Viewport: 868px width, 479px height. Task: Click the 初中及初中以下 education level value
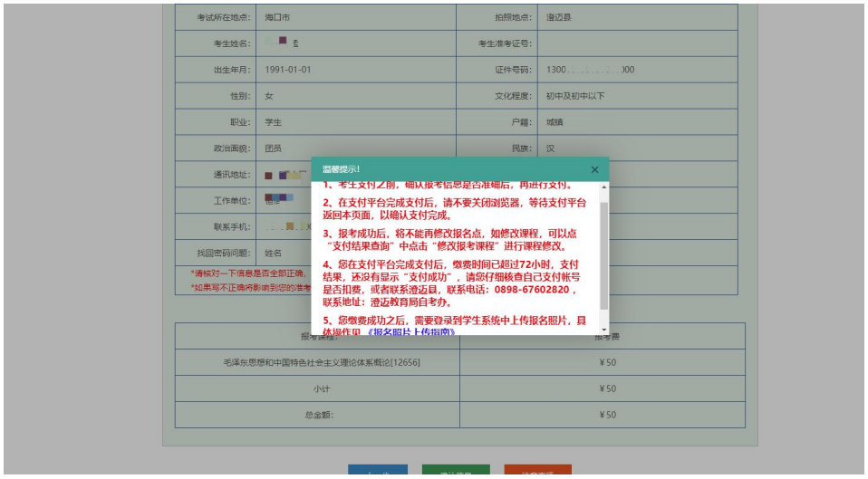(575, 96)
